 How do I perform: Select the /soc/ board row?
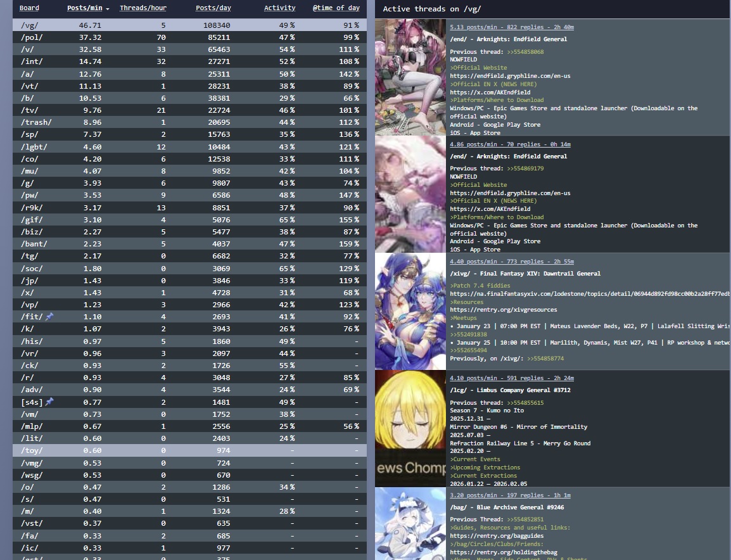(190, 268)
